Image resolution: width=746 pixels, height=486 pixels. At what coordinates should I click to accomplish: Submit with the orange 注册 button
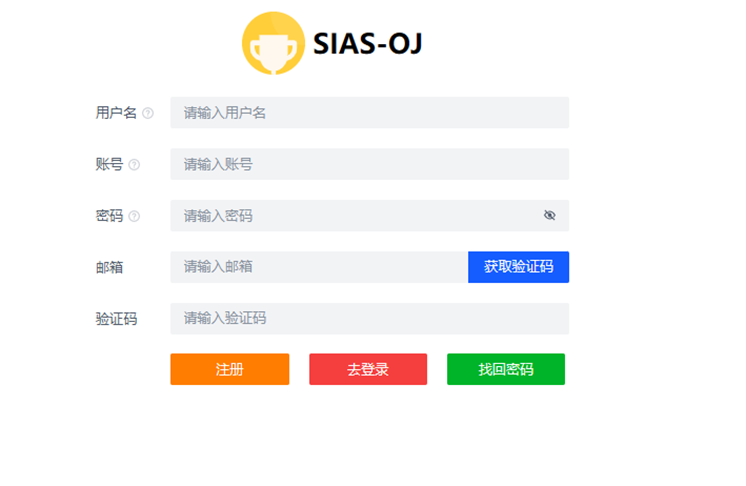pos(229,369)
